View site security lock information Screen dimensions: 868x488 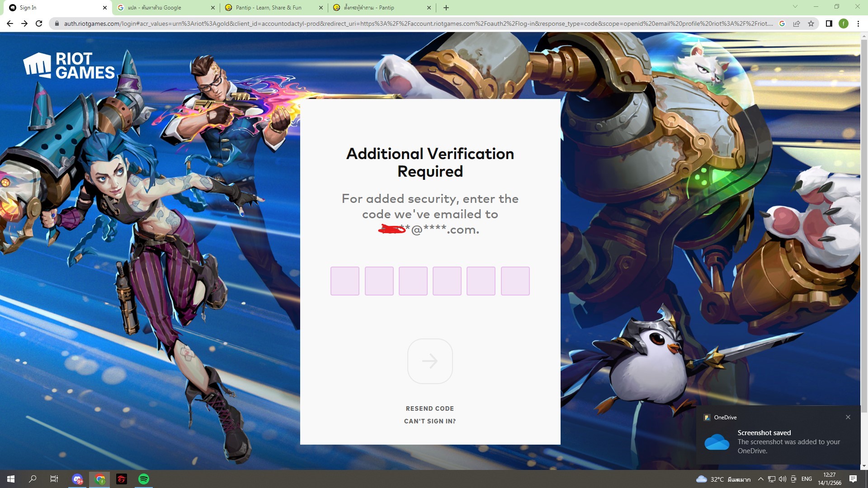tap(57, 23)
